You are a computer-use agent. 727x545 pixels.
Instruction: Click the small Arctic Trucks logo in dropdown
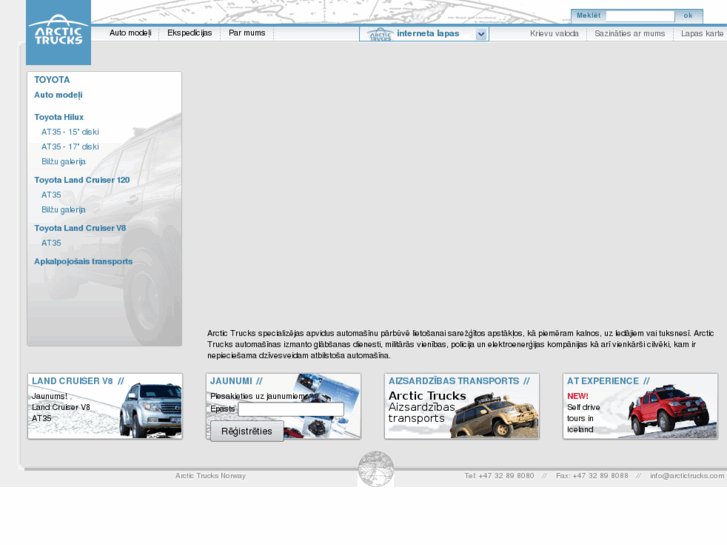pos(380,34)
